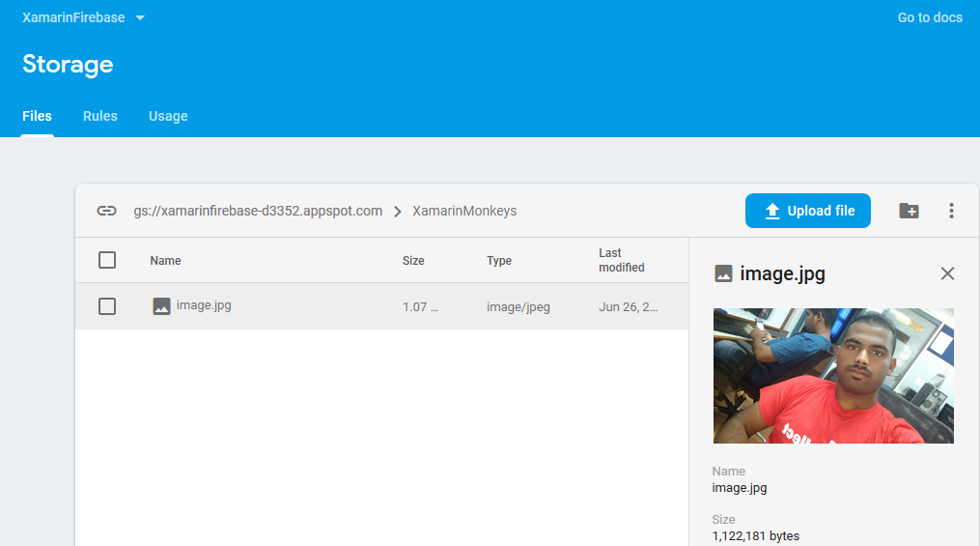Select image.jpg file name in list
The height and width of the screenshot is (546, 980).
click(x=204, y=305)
